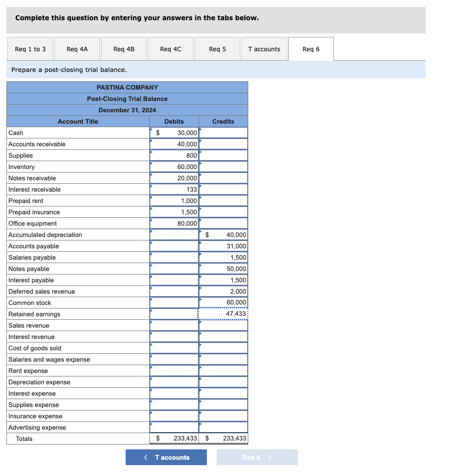
Task: Select the Req 4C tab
Action: [x=170, y=49]
